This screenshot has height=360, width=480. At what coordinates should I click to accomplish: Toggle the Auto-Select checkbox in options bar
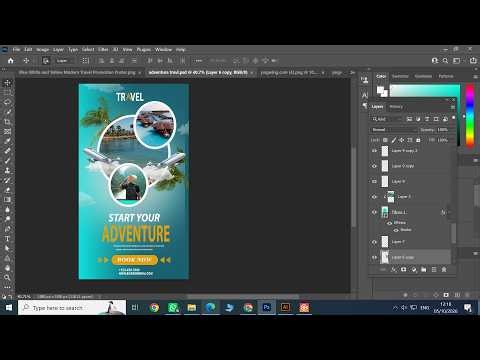click(x=46, y=61)
